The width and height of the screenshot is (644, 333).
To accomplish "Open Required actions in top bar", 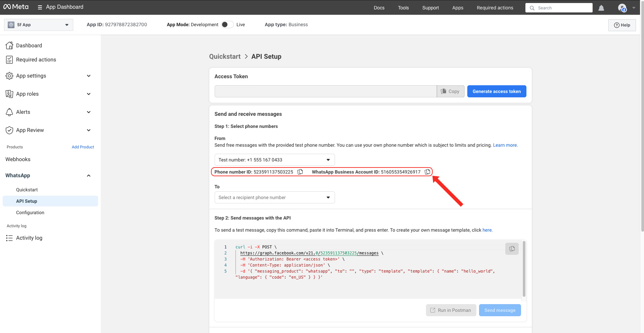I will click(495, 8).
